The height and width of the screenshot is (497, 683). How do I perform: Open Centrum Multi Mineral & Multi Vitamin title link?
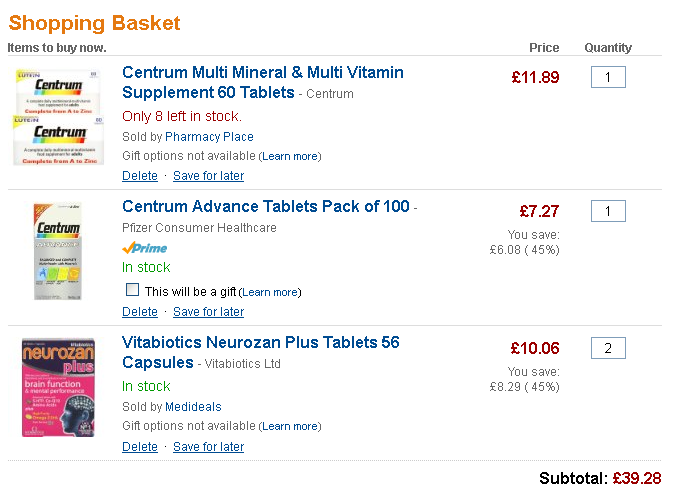(262, 72)
